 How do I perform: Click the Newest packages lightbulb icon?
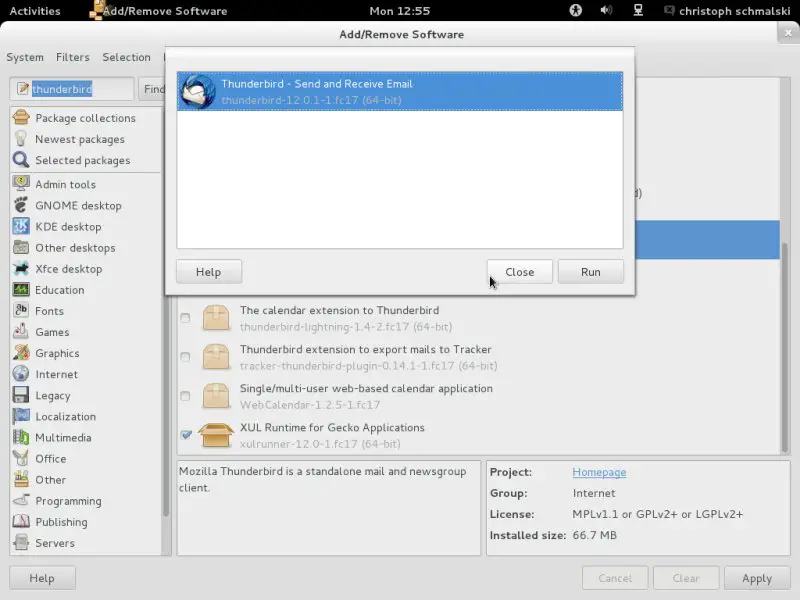pyautogui.click(x=21, y=139)
